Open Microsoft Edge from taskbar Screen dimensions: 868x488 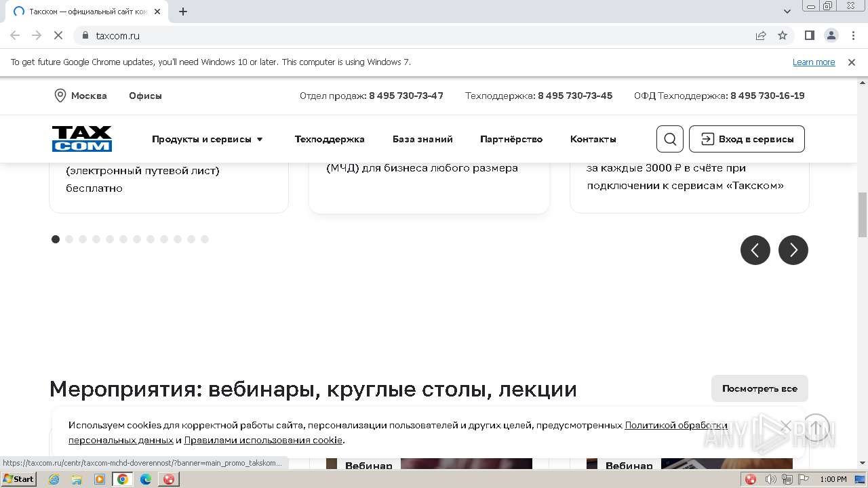[x=146, y=479]
